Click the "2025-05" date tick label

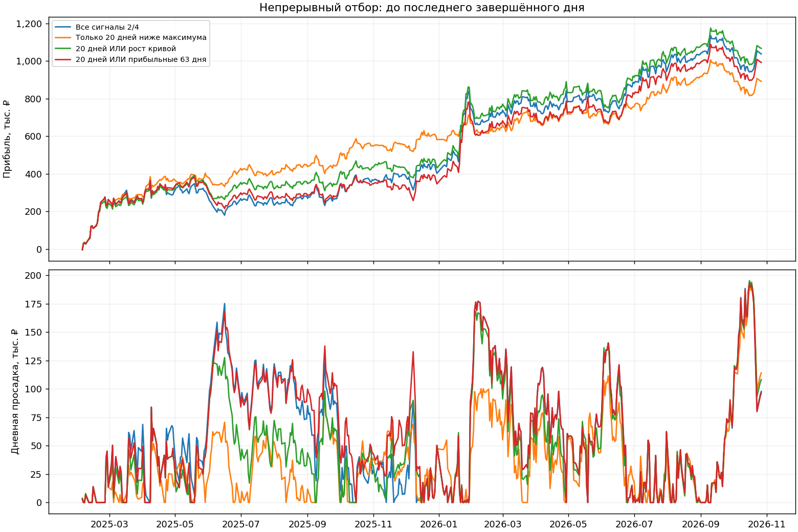(x=175, y=524)
